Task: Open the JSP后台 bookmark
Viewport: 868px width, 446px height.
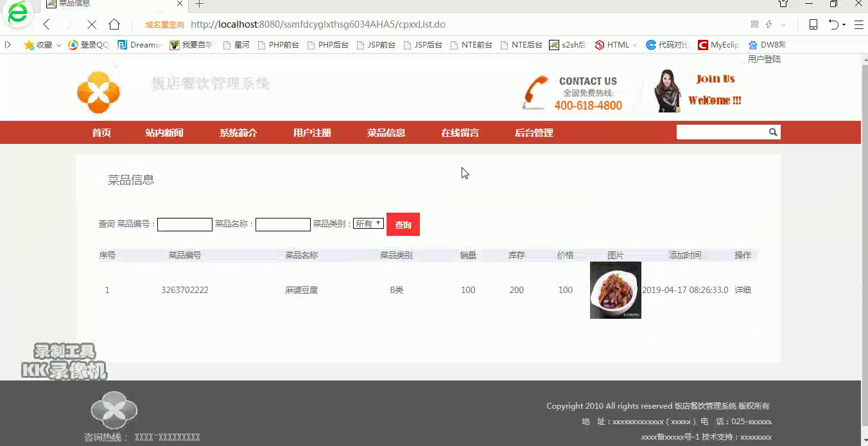Action: 423,45
